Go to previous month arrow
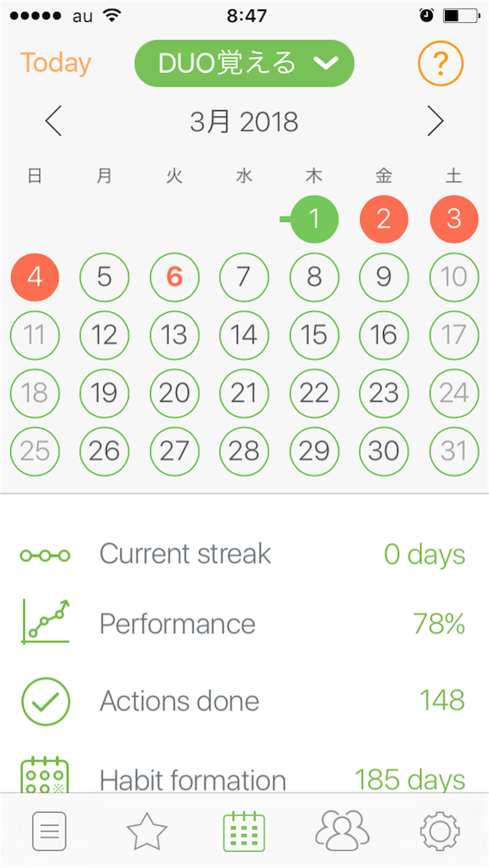The image size is (489, 868). 53,121
